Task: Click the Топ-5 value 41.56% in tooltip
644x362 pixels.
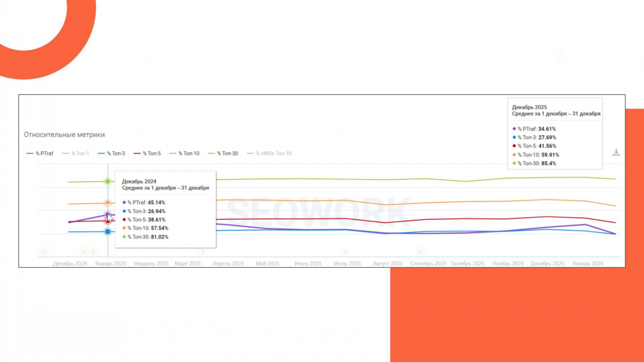Action: pyautogui.click(x=547, y=146)
